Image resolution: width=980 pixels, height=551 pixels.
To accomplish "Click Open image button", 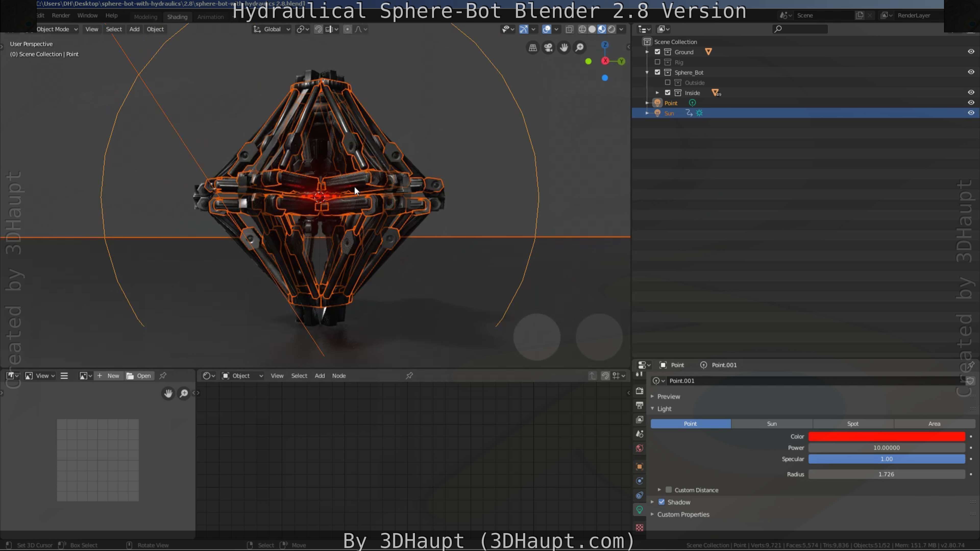I will (139, 376).
